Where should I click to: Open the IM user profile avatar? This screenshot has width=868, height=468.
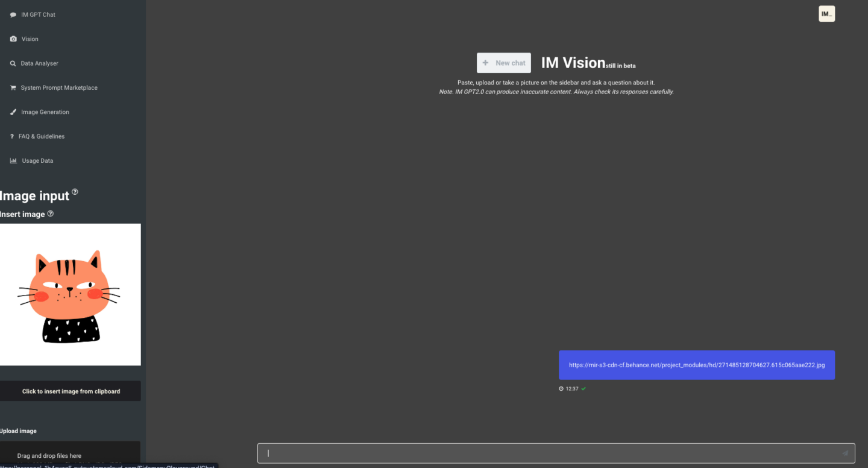tap(826, 14)
